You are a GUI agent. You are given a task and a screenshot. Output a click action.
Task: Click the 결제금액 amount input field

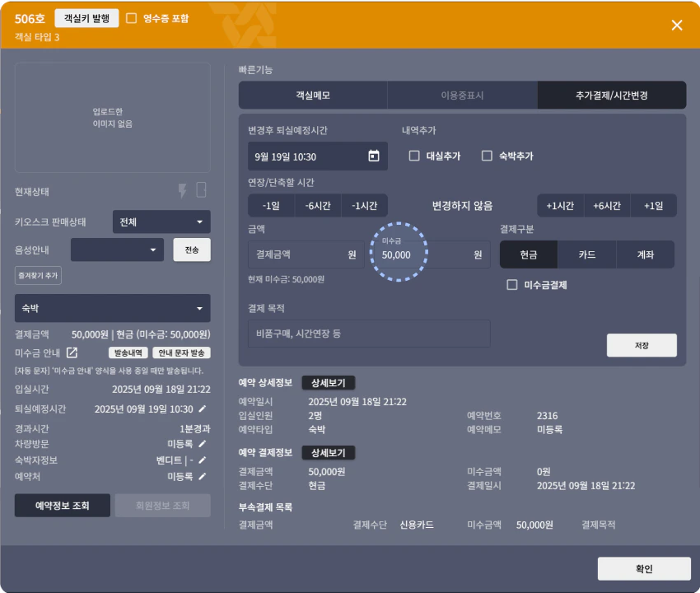tap(306, 254)
